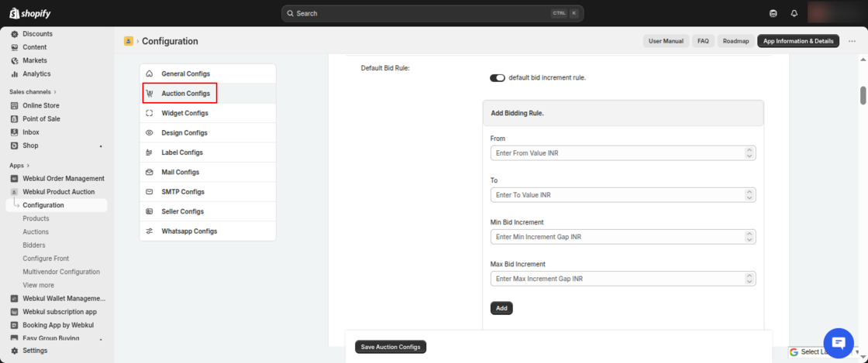The width and height of the screenshot is (868, 363).
Task: Click the Label Configs icon
Action: point(149,152)
